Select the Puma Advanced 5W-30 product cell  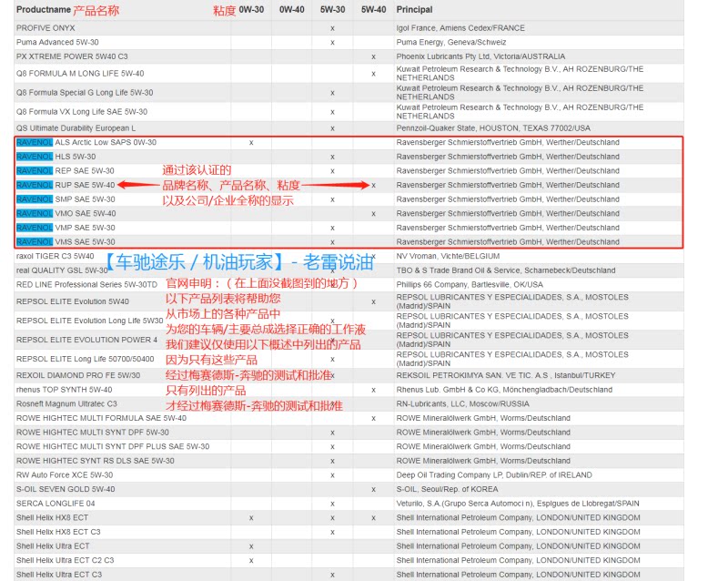coord(57,42)
